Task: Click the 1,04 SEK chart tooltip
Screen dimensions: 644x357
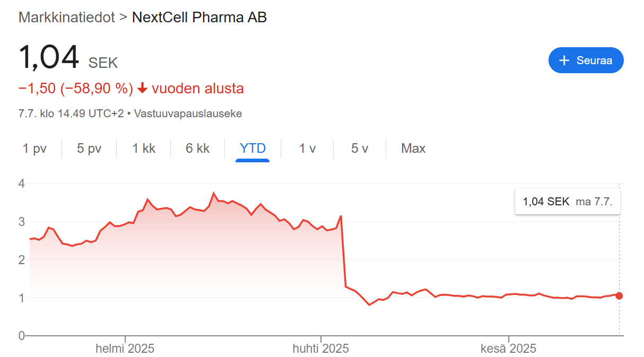Action: click(568, 202)
